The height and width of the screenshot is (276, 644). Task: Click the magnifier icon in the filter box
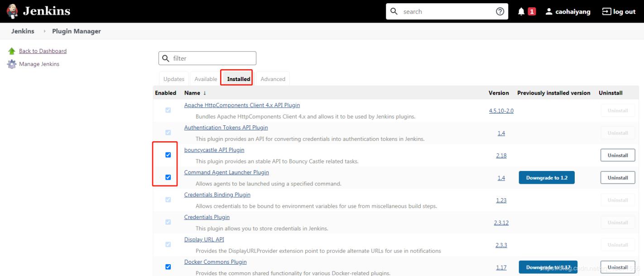166,58
